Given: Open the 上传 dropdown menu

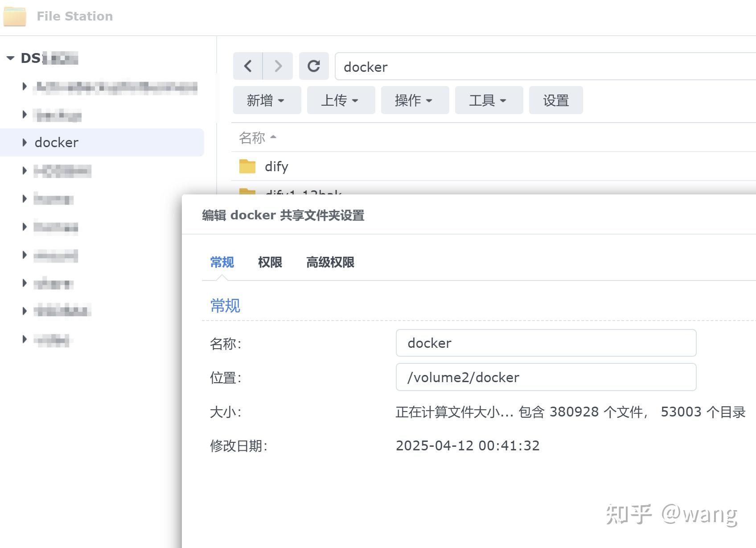Looking at the screenshot, I should (x=341, y=100).
